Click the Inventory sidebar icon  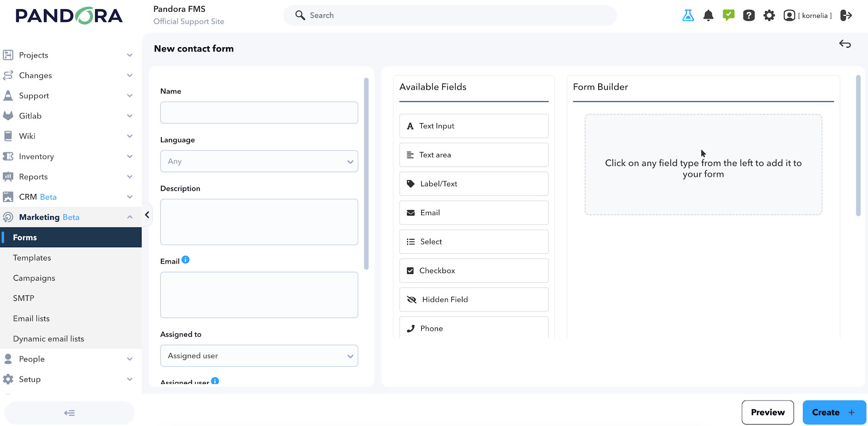coord(8,156)
